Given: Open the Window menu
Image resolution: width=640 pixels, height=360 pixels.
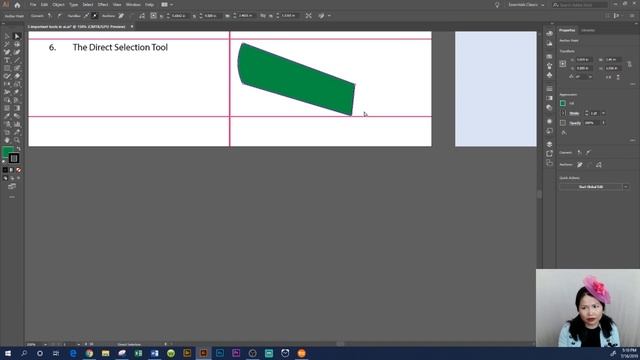Looking at the screenshot, I should [133, 5].
